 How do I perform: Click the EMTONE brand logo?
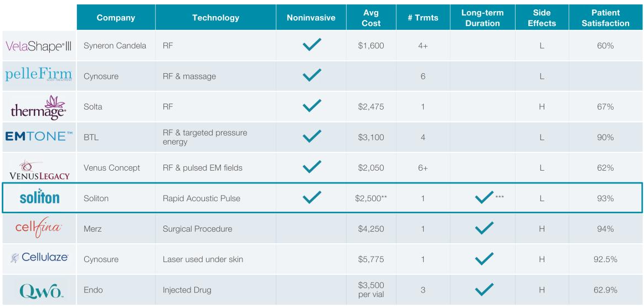[39, 136]
